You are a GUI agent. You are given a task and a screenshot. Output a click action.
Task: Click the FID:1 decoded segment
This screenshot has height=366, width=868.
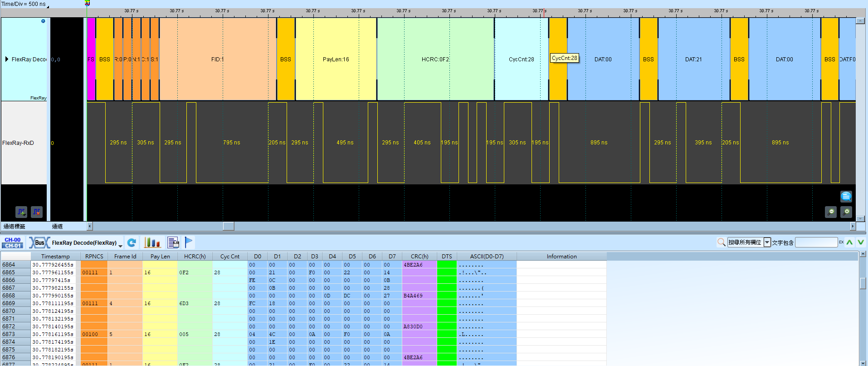tap(218, 59)
